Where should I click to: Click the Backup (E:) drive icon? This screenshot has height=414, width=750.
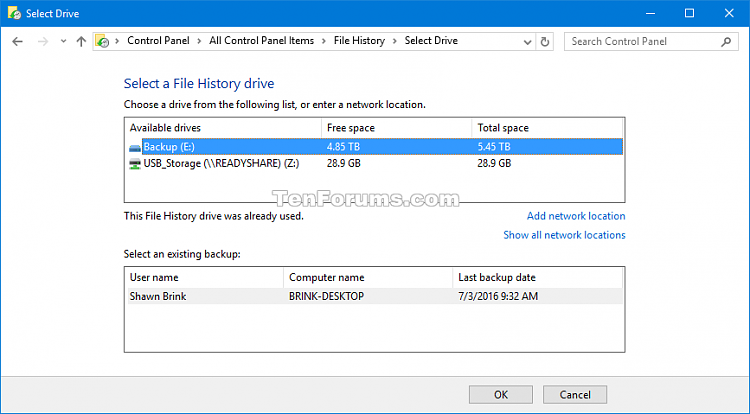pos(135,148)
